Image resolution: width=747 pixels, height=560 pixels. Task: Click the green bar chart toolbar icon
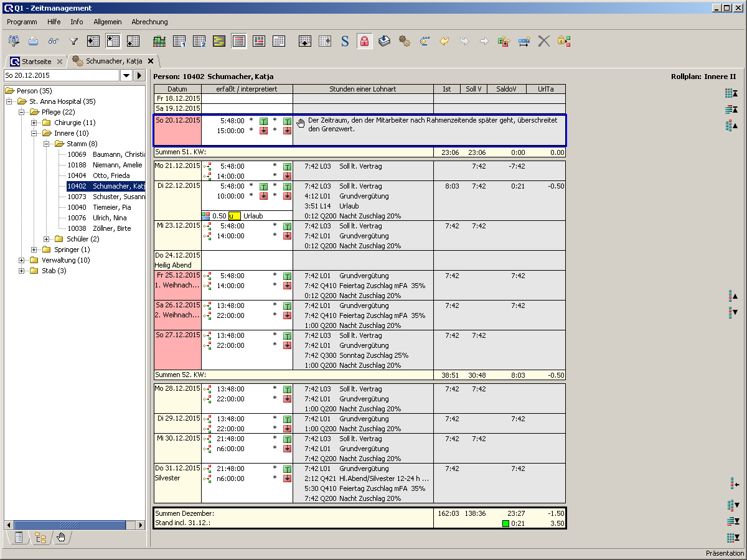[159, 42]
